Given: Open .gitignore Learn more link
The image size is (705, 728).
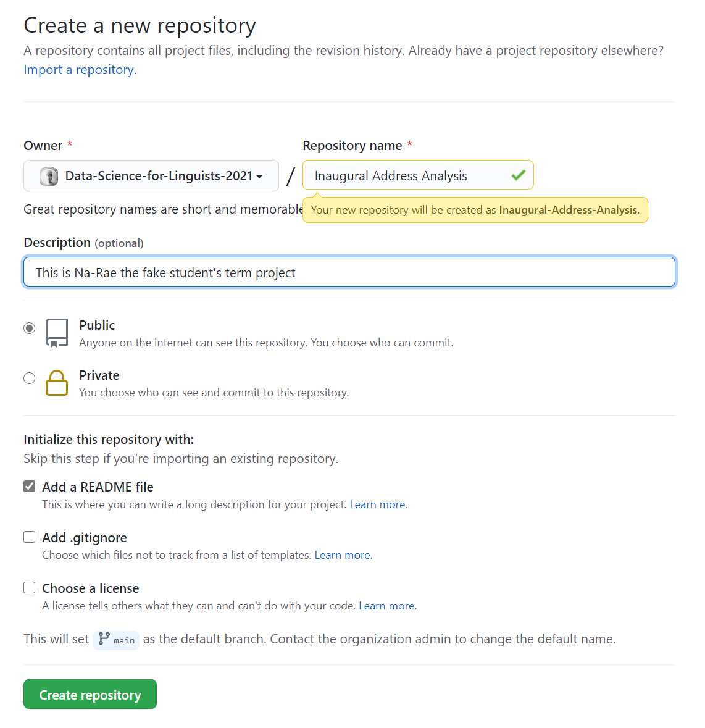Looking at the screenshot, I should 343,555.
